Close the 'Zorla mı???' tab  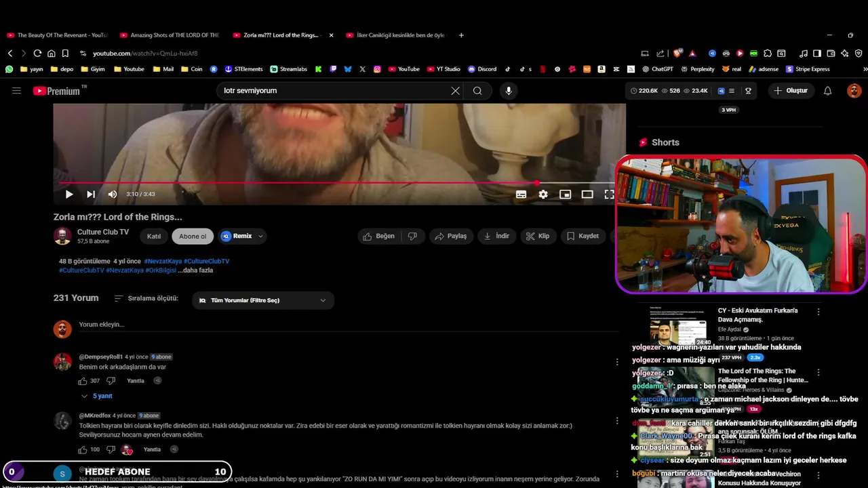331,35
